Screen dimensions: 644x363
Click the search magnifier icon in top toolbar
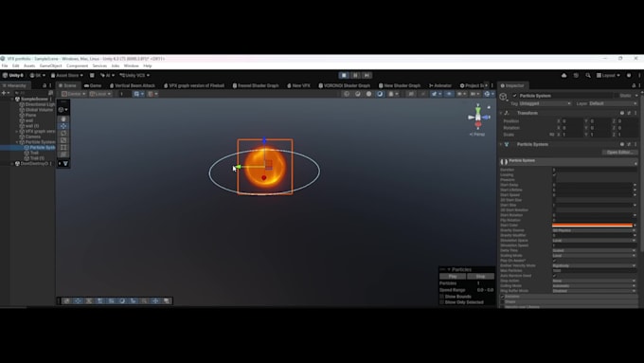coord(588,75)
